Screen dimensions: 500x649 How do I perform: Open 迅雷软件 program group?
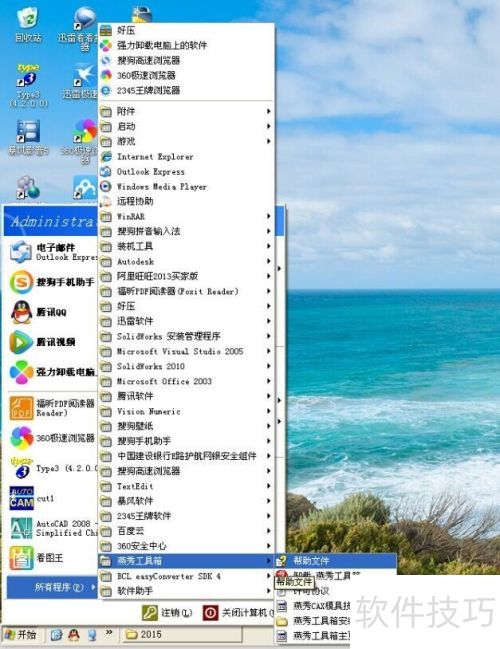pos(187,321)
